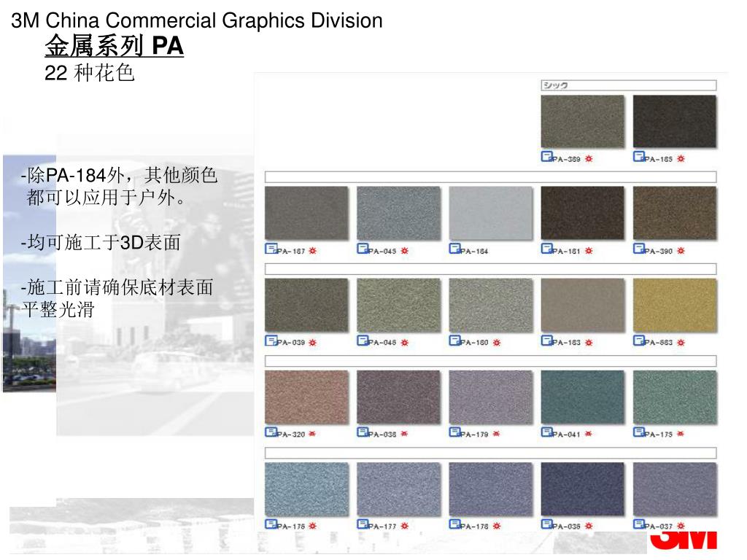Click the blue enlarge icon beside PA-177
The image size is (747, 560).
(x=363, y=524)
